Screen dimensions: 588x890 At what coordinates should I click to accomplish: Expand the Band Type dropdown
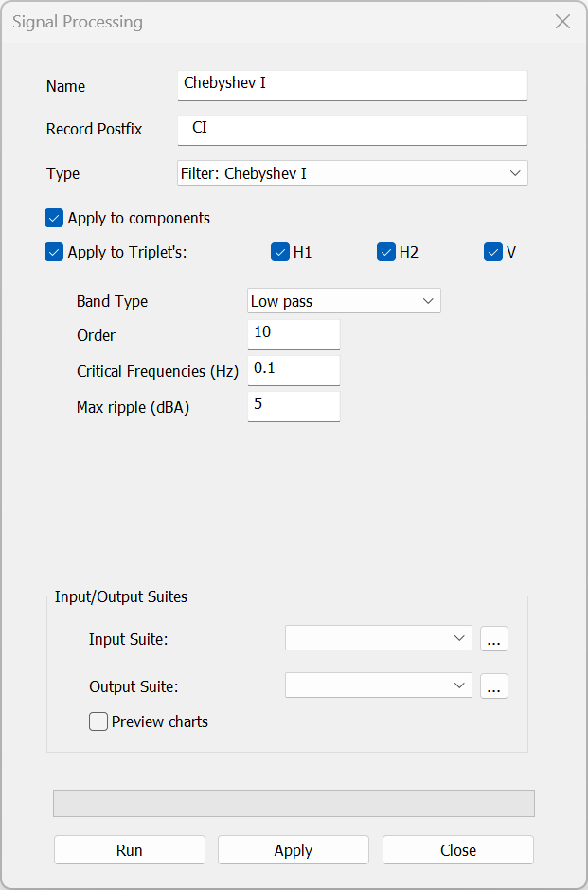(344, 301)
